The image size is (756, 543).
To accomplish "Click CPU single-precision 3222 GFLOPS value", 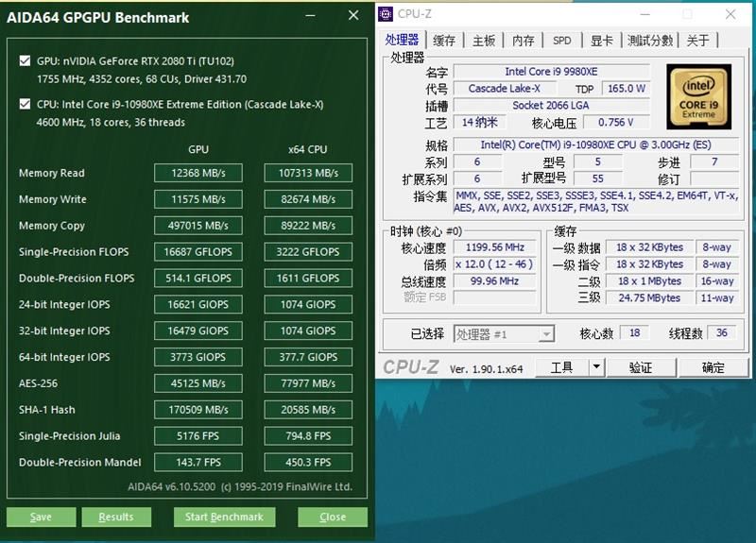I will click(x=308, y=252).
